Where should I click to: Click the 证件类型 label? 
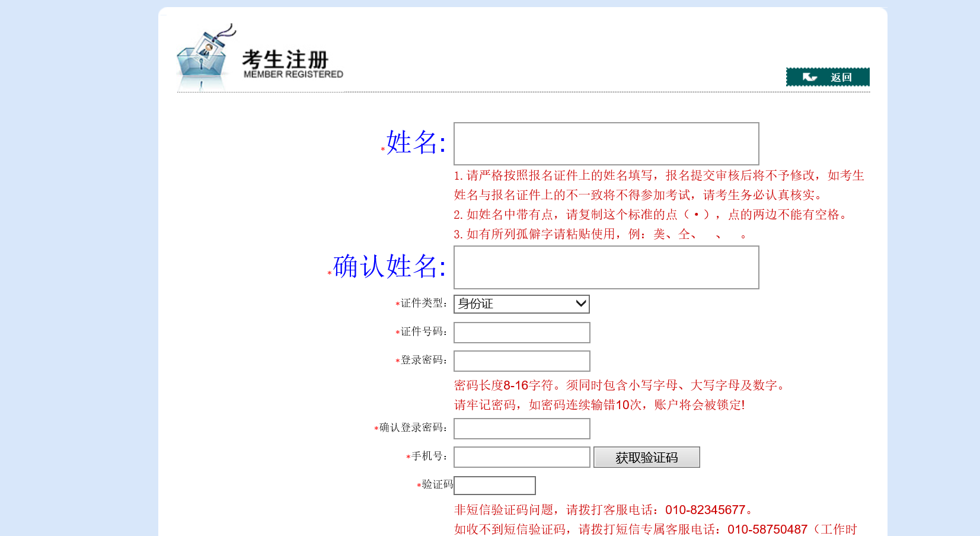423,303
